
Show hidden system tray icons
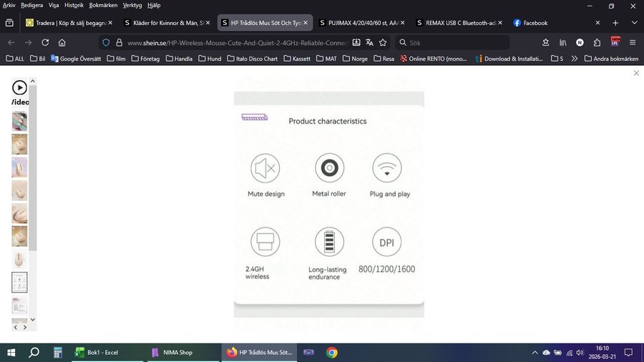535,353
